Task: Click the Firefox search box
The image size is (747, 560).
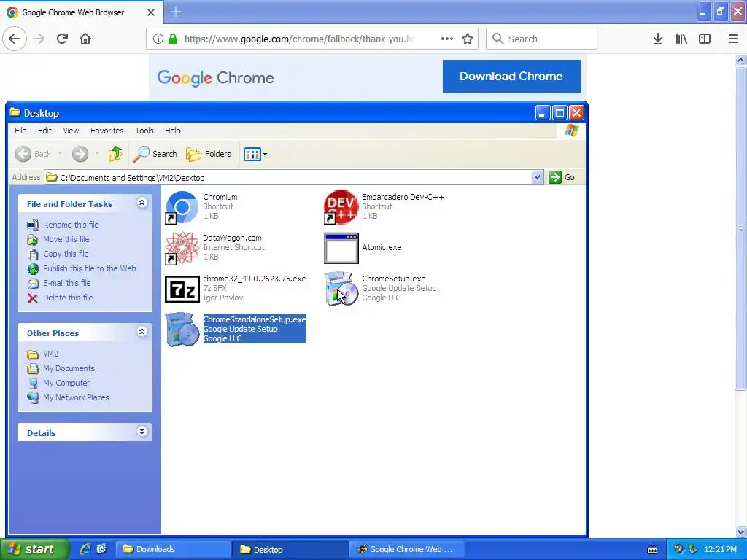Action: click(541, 39)
